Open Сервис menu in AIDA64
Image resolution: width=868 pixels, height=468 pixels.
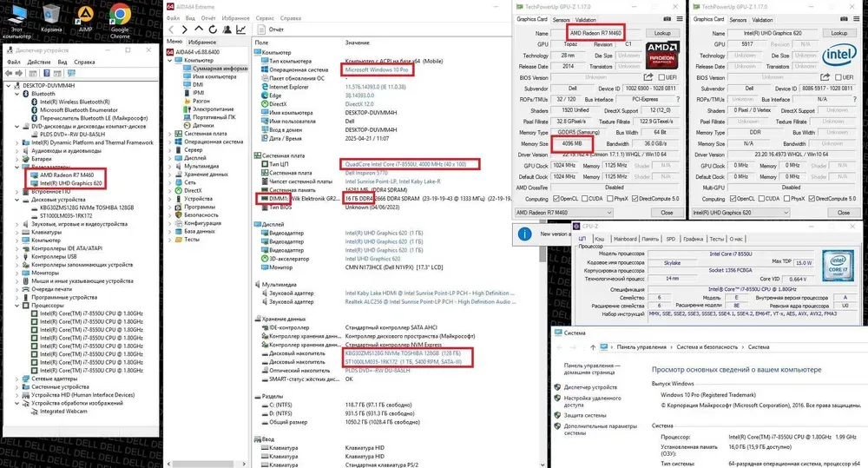tap(265, 18)
